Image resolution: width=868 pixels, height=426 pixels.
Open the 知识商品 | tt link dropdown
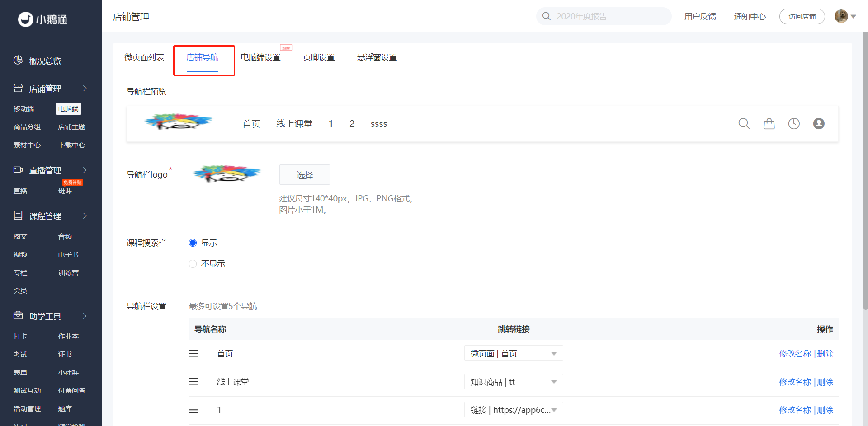pyautogui.click(x=514, y=382)
